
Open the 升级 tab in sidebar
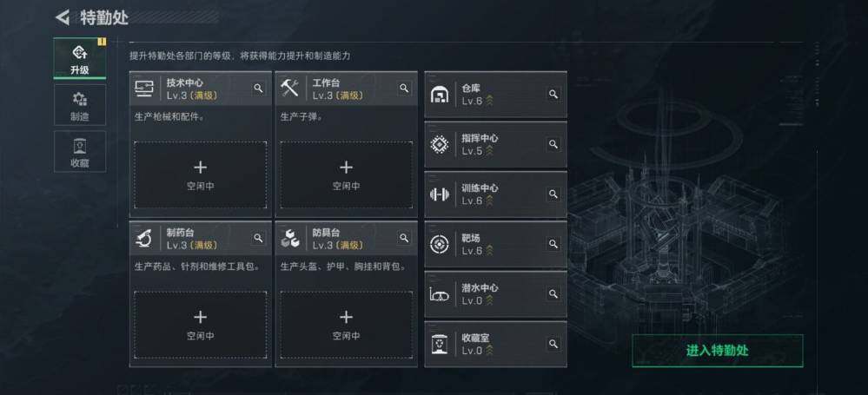pyautogui.click(x=80, y=57)
